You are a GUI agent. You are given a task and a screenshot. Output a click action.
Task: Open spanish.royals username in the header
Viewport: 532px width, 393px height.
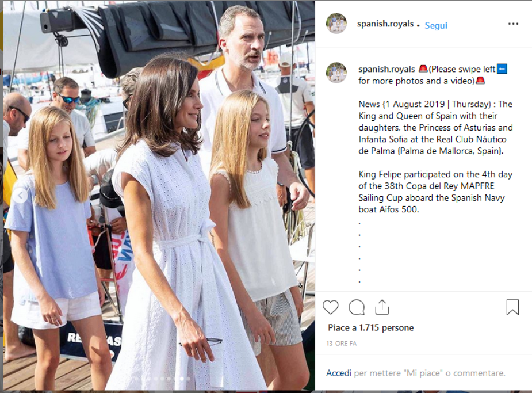(x=385, y=24)
